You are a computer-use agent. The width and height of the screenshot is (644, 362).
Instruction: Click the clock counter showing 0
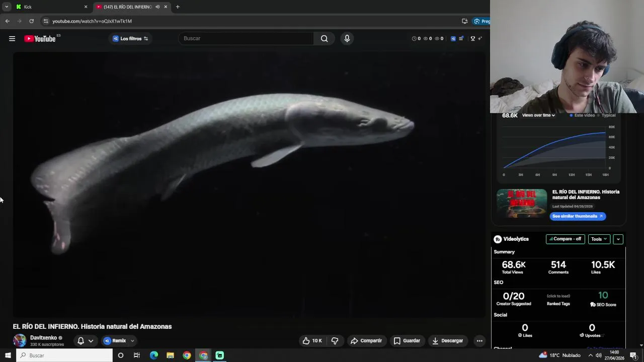tap(416, 39)
